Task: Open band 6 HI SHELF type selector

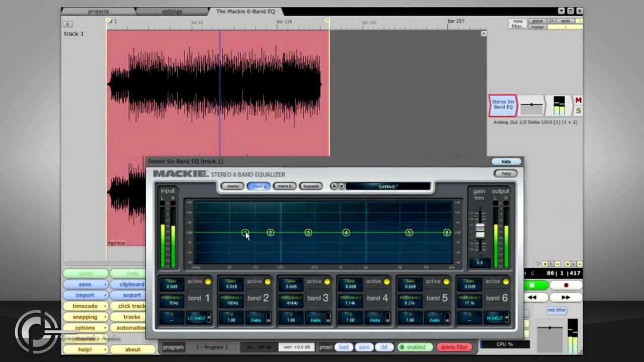Action: [x=497, y=318]
